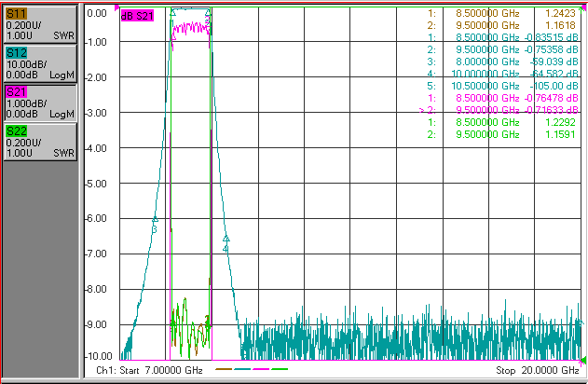Click the Start 7.00000 GHz frequency label

point(161,371)
